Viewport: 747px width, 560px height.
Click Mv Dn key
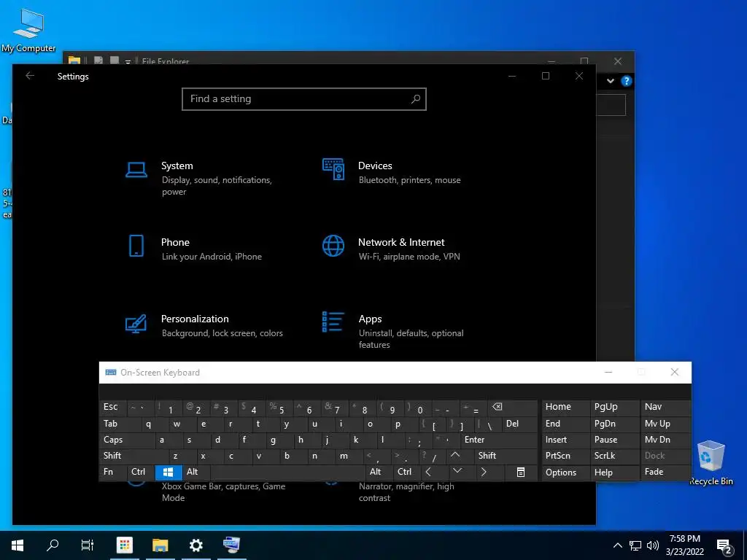(665, 440)
